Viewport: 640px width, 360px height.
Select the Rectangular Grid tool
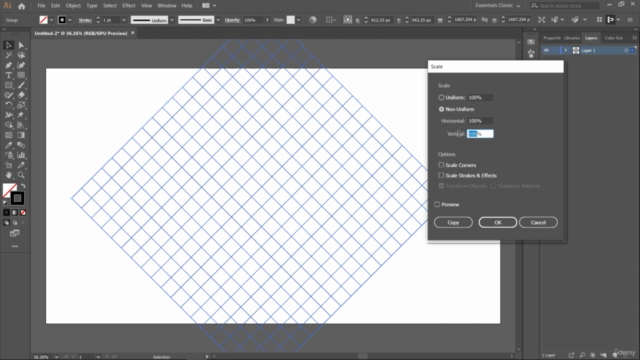(x=21, y=75)
